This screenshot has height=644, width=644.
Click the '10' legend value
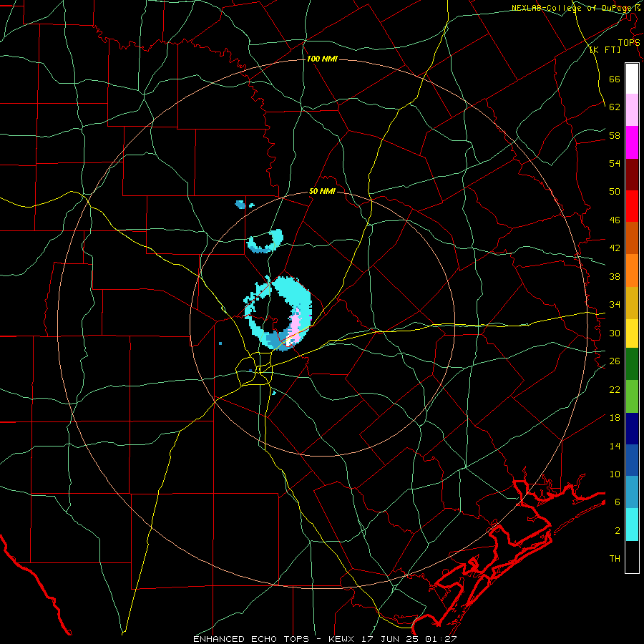coord(615,474)
